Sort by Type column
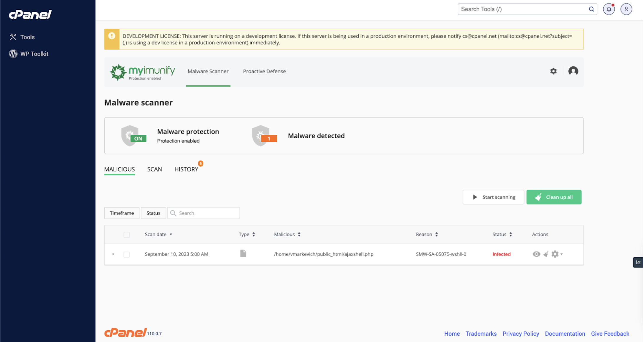The height and width of the screenshot is (342, 644). (247, 234)
